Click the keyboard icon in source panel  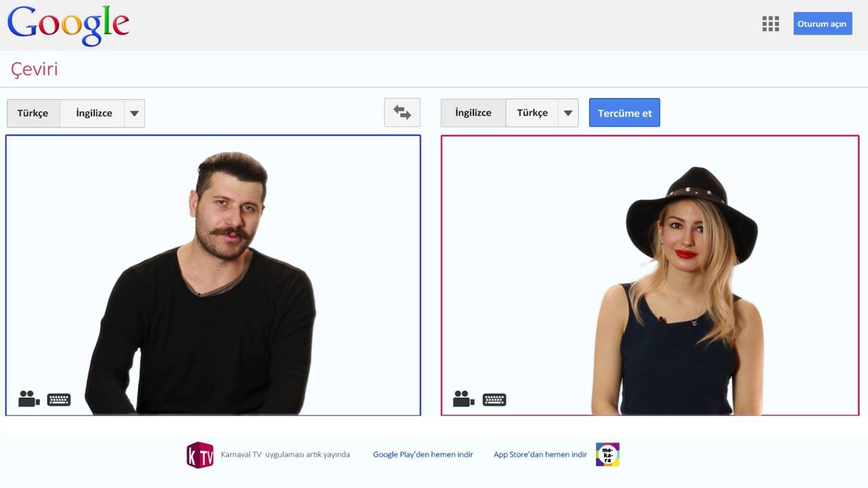(59, 399)
